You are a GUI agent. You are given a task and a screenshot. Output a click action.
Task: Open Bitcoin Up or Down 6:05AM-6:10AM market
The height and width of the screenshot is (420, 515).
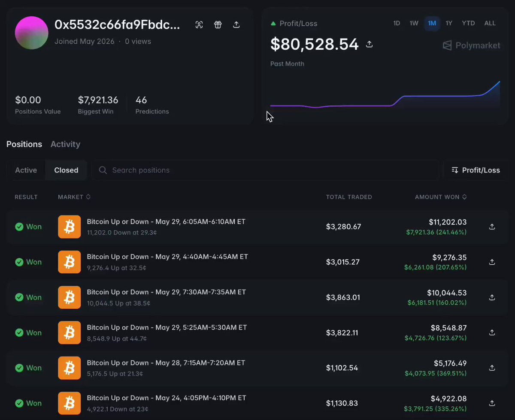[166, 222]
